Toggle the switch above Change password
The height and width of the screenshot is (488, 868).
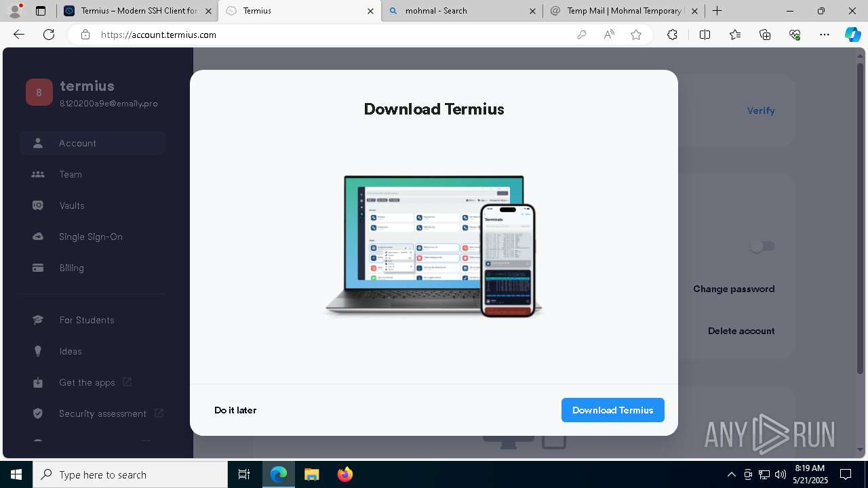[x=762, y=247]
